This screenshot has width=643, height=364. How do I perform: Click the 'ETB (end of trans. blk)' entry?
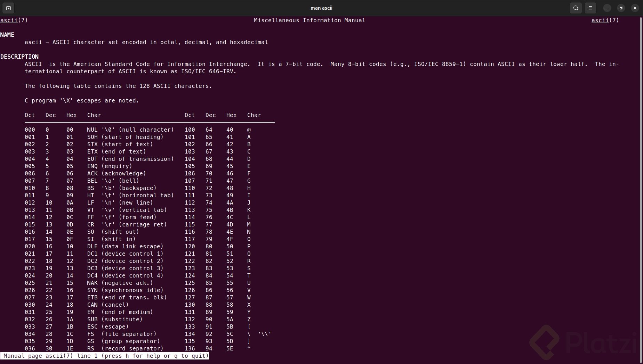(127, 298)
